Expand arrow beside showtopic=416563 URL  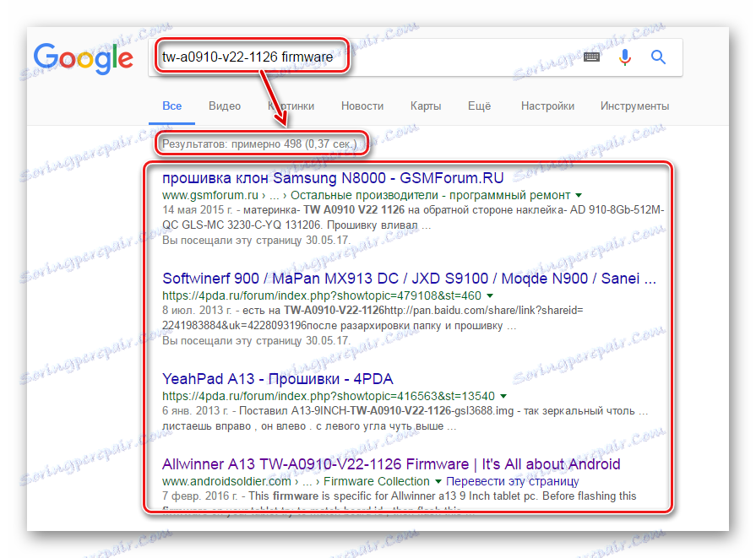pyautogui.click(x=503, y=396)
